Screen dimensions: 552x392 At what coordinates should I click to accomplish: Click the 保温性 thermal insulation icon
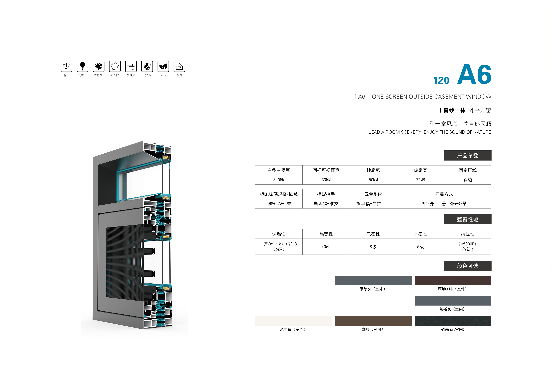(x=99, y=66)
